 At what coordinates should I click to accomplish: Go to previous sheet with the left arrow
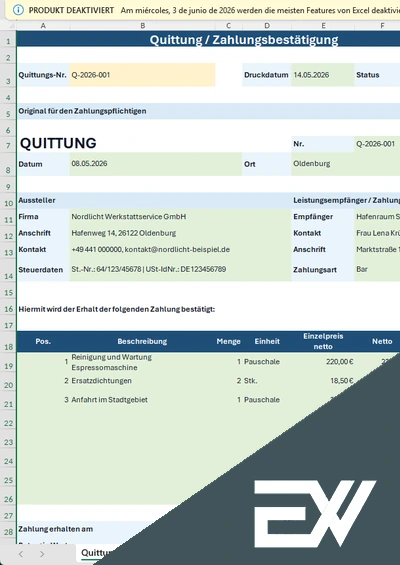point(21,554)
